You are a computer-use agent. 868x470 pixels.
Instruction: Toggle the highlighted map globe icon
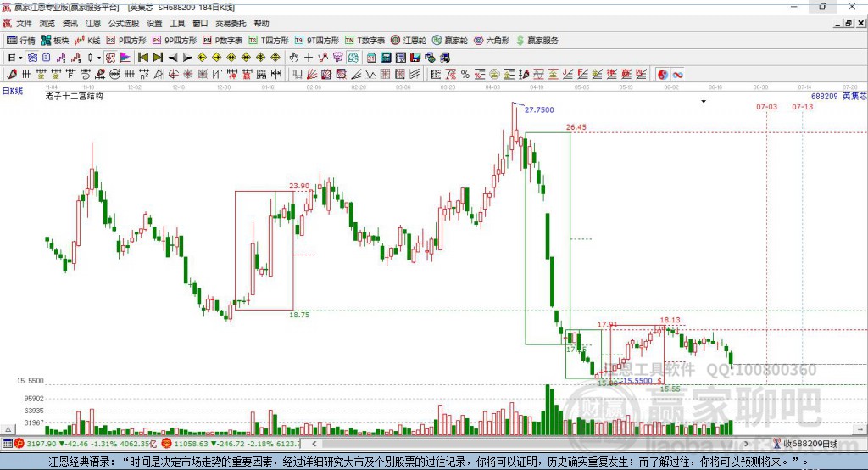click(353, 57)
